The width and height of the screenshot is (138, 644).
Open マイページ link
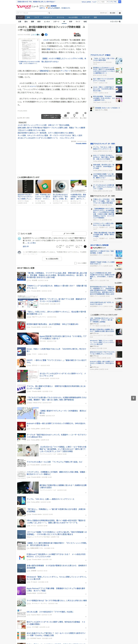pyautogui.click(x=103, y=13)
